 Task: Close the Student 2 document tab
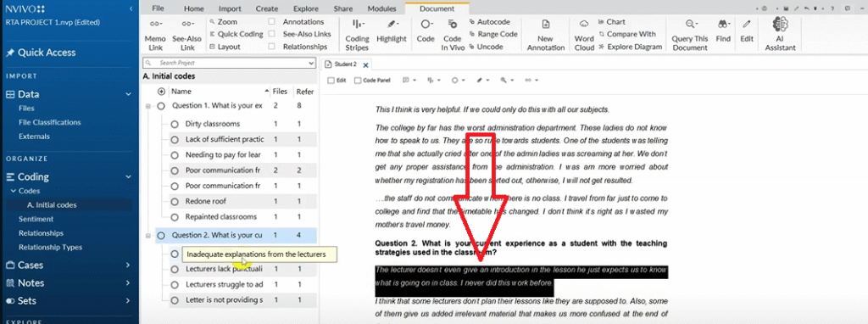[x=365, y=64]
